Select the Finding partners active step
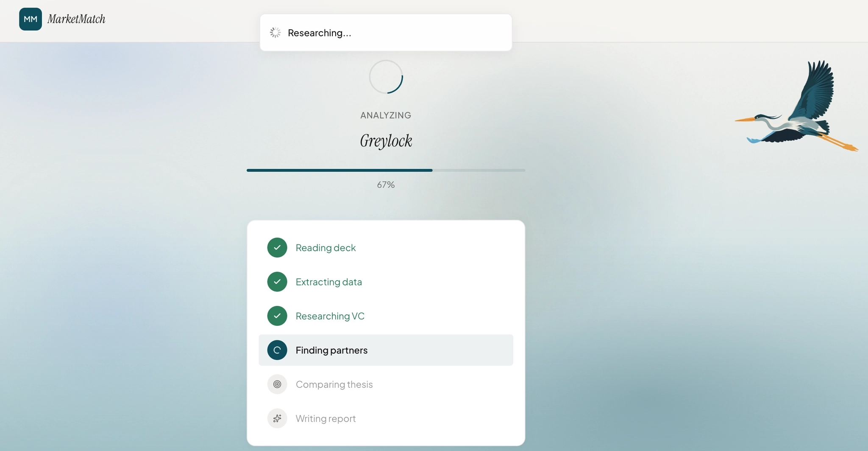Viewport: 868px width, 451px height. tap(386, 350)
